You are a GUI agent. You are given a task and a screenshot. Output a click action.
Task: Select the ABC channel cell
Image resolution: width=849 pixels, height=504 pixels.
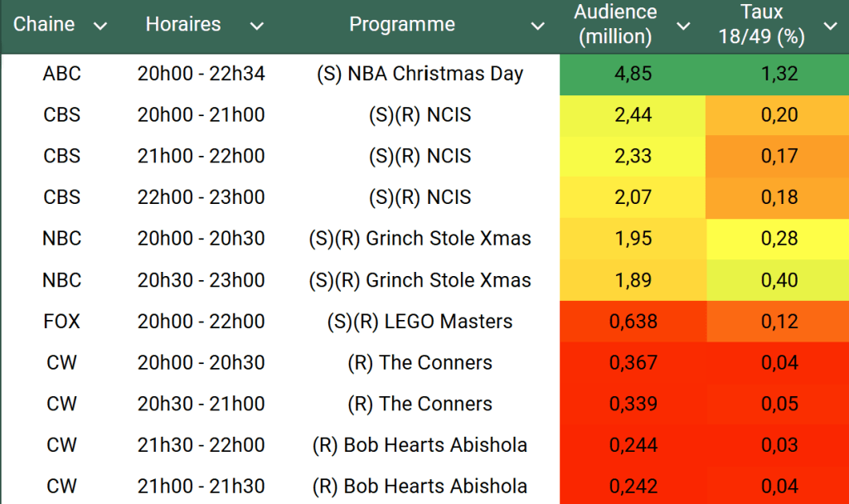62,74
